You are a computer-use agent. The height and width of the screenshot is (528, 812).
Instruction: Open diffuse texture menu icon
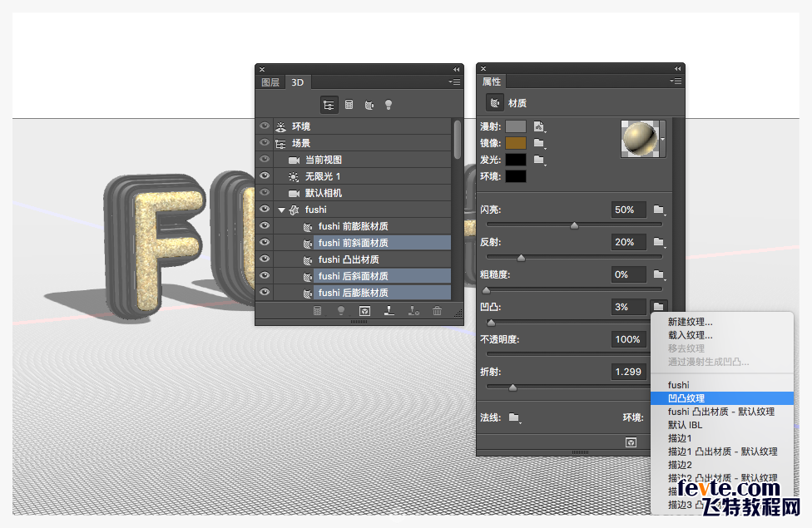[539, 126]
